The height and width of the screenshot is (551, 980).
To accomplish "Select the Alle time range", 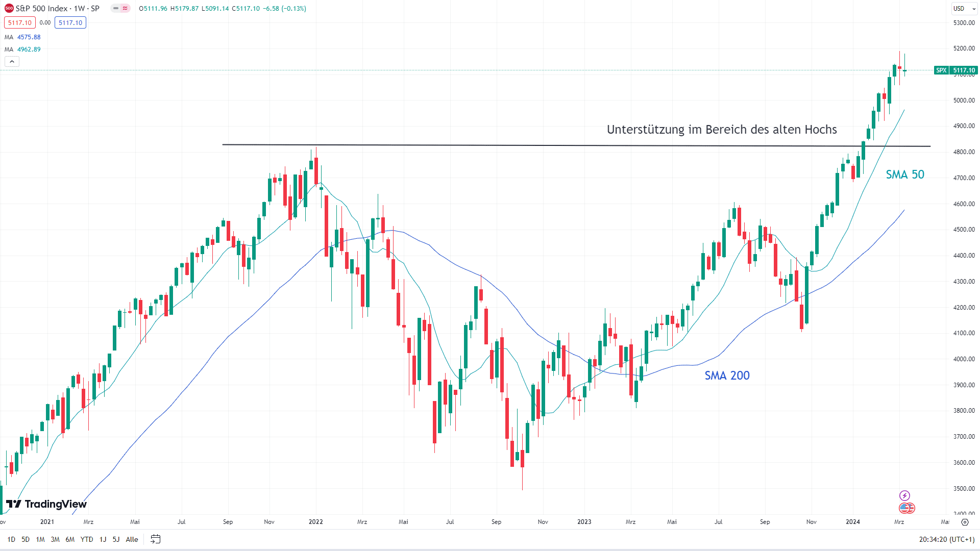I will [x=132, y=539].
